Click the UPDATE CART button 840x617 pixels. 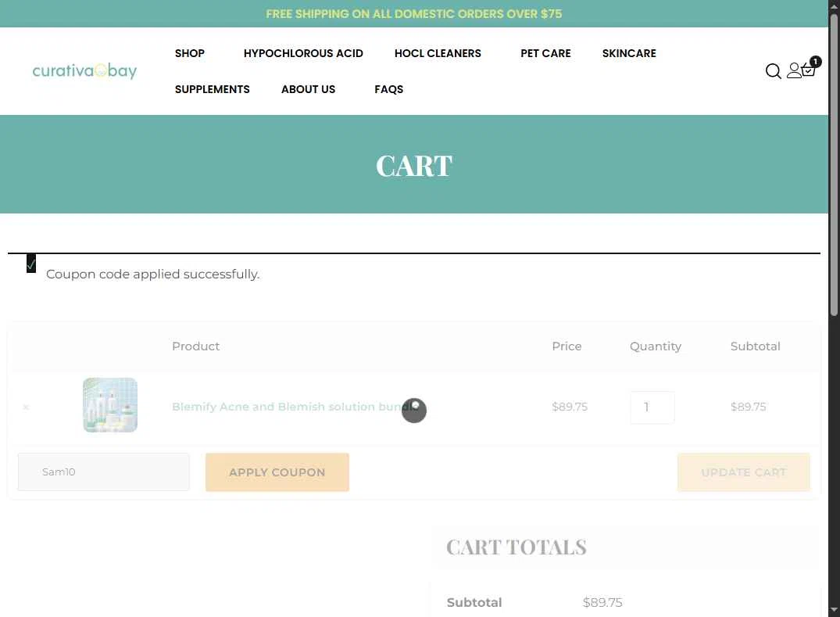tap(744, 472)
